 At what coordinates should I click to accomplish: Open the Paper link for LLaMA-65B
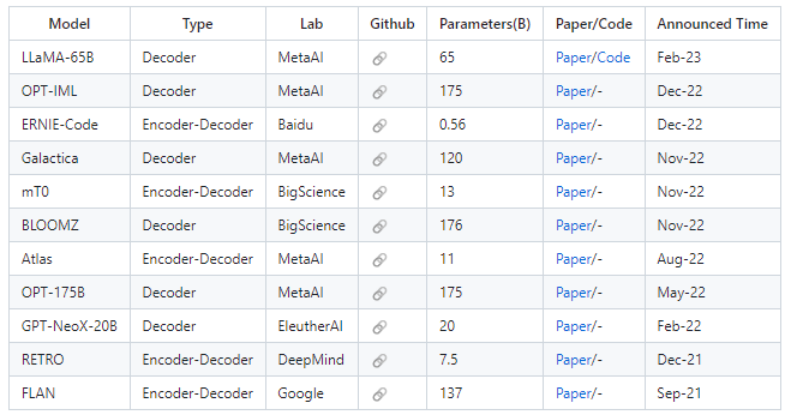(573, 58)
